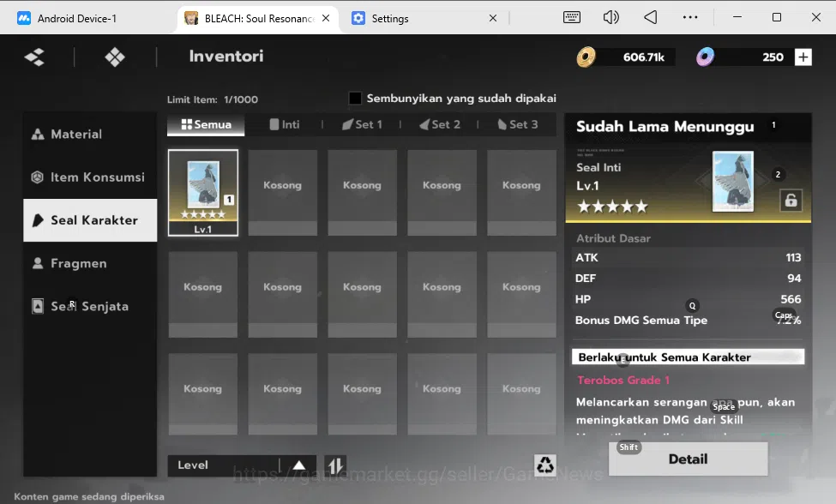
Task: Open the Level sort dropdown
Action: (x=242, y=465)
